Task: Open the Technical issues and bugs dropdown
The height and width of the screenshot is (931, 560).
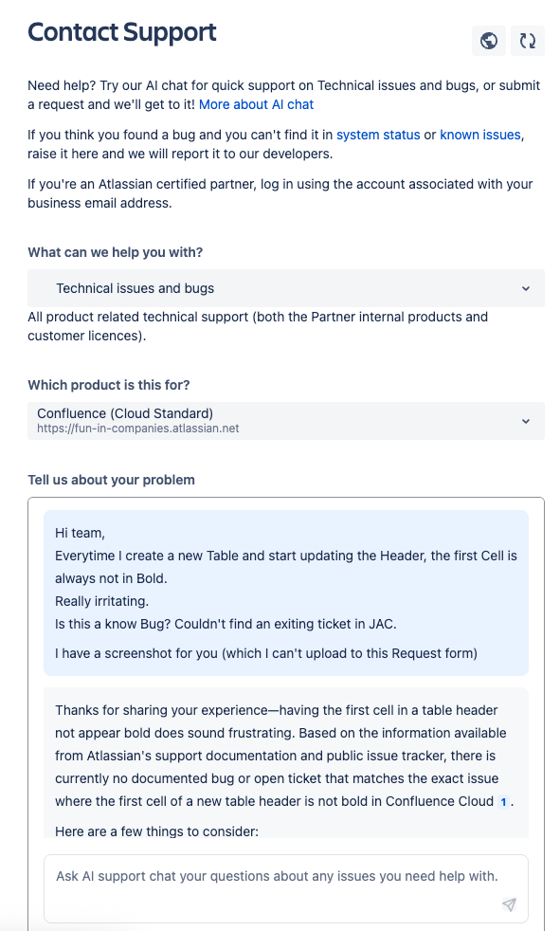Action: pyautogui.click(x=286, y=288)
